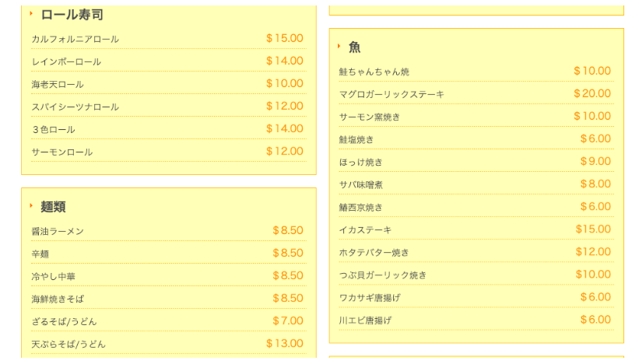This screenshot has height=364, width=639.
Task: Select the 魚 section title
Action: [x=355, y=47]
